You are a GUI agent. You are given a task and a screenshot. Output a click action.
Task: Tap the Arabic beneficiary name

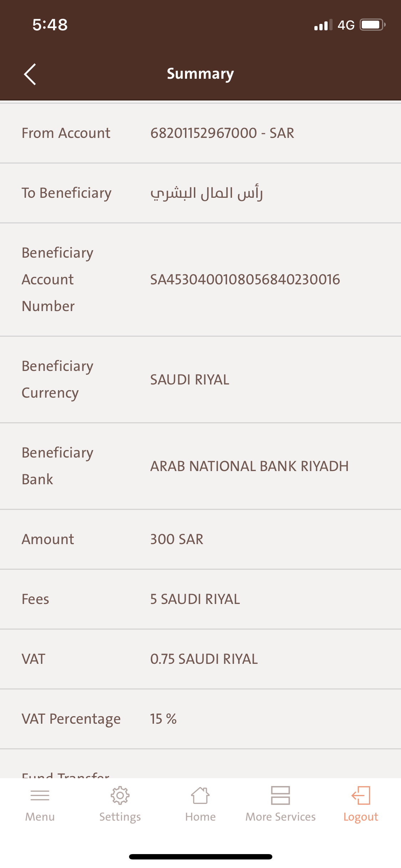tap(207, 193)
